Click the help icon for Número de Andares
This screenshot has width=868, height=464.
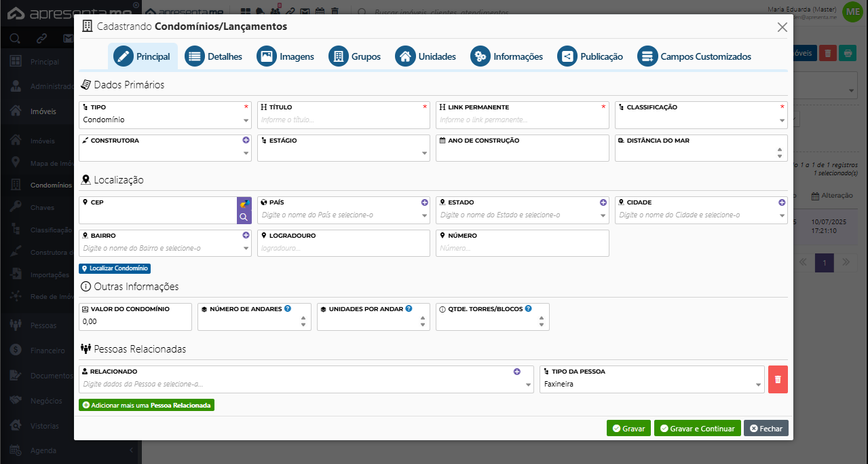(288, 308)
